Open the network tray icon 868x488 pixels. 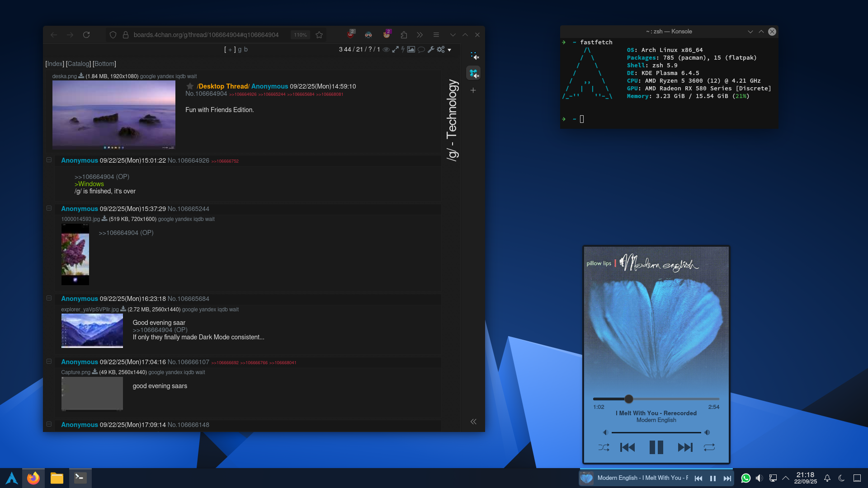pos(773,478)
